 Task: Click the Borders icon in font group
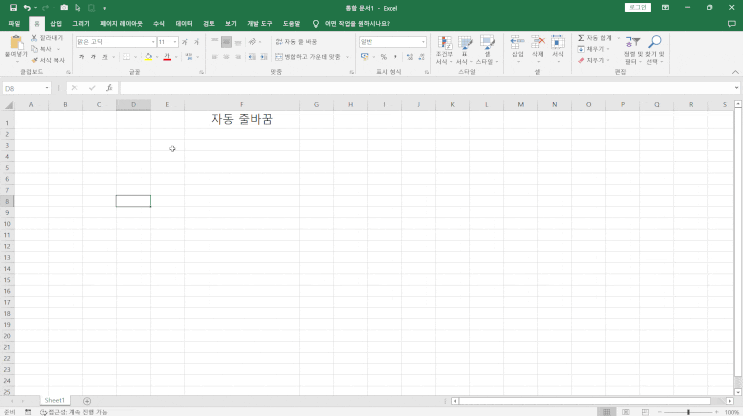coord(127,57)
